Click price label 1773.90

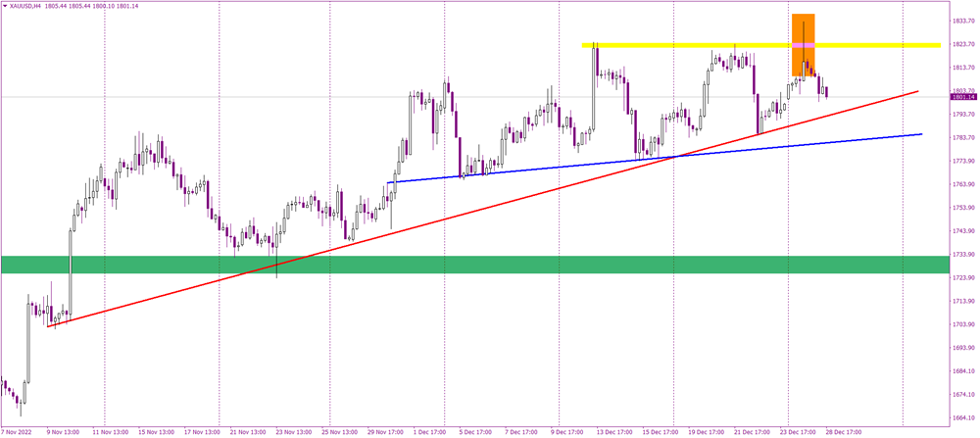[962, 162]
